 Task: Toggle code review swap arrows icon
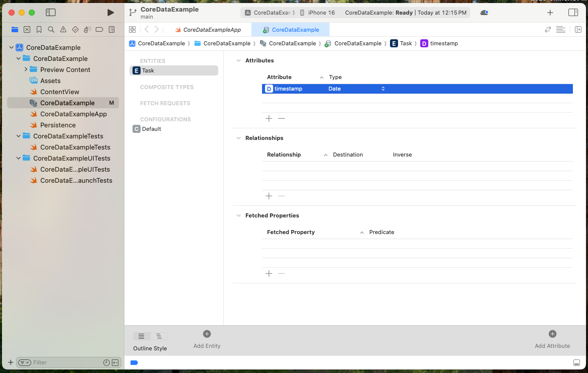[548, 30]
